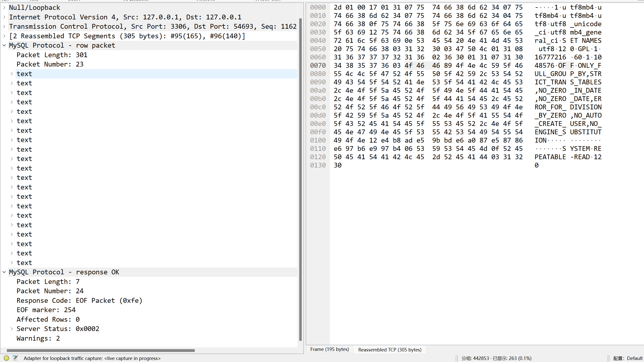Click ASCII text '16777216' in hex pane
Image resolution: width=644 pixels, height=362 pixels.
point(550,57)
